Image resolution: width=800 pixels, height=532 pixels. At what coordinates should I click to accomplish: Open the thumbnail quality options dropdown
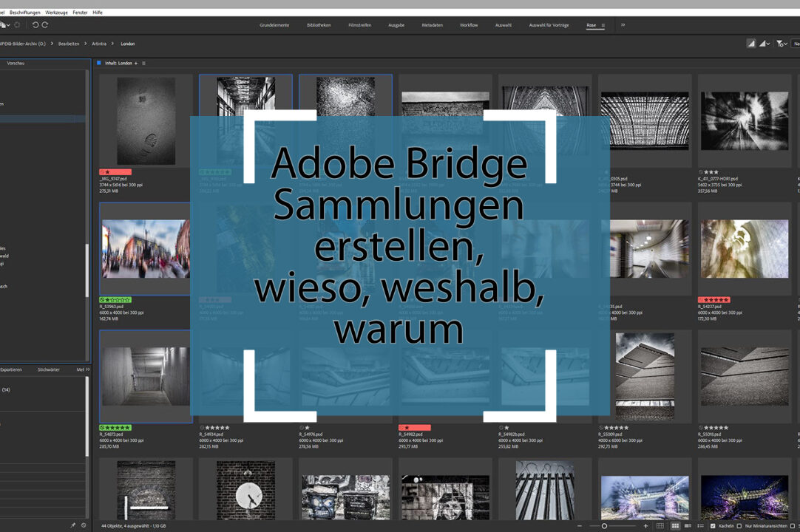pos(765,44)
